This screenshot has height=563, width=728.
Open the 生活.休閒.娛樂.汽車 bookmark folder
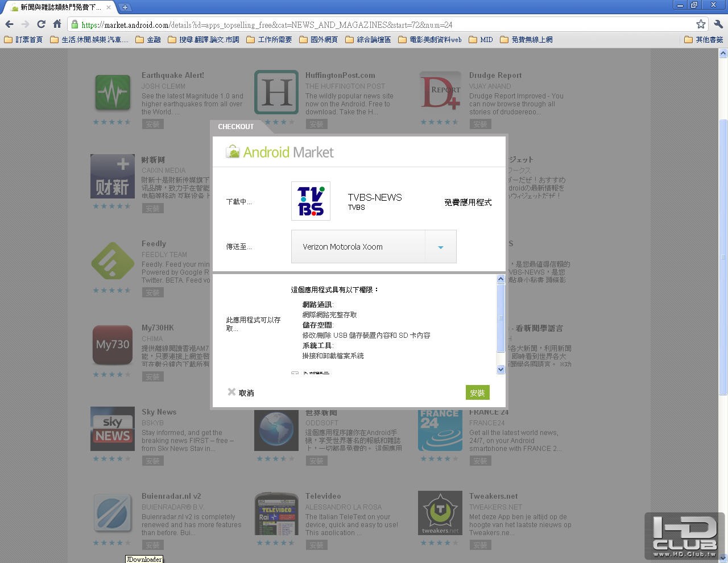[89, 40]
